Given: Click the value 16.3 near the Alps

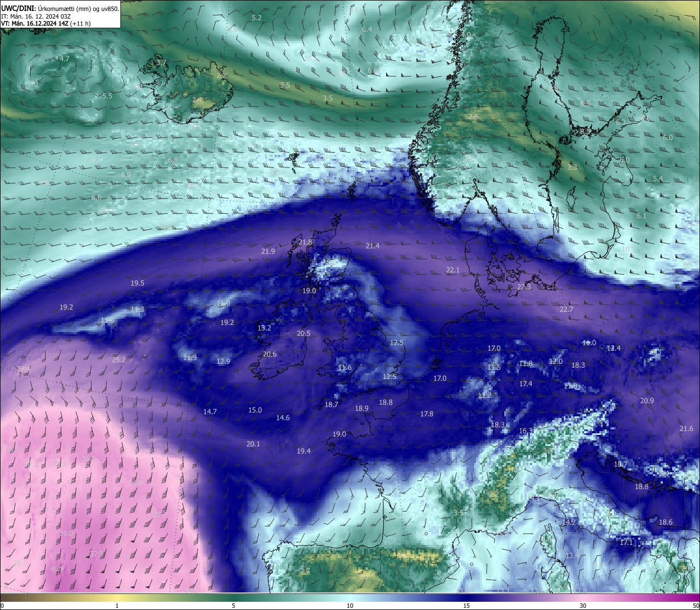Looking at the screenshot, I should coord(525,431).
